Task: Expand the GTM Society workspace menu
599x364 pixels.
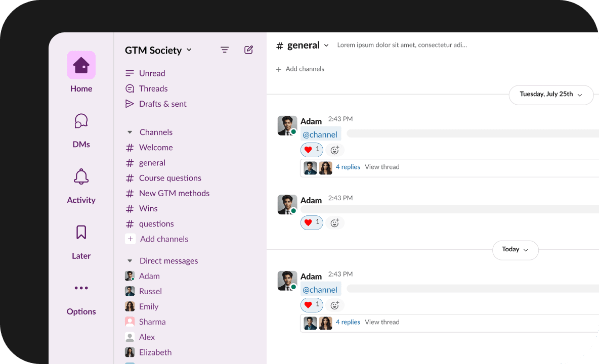Action: click(158, 50)
